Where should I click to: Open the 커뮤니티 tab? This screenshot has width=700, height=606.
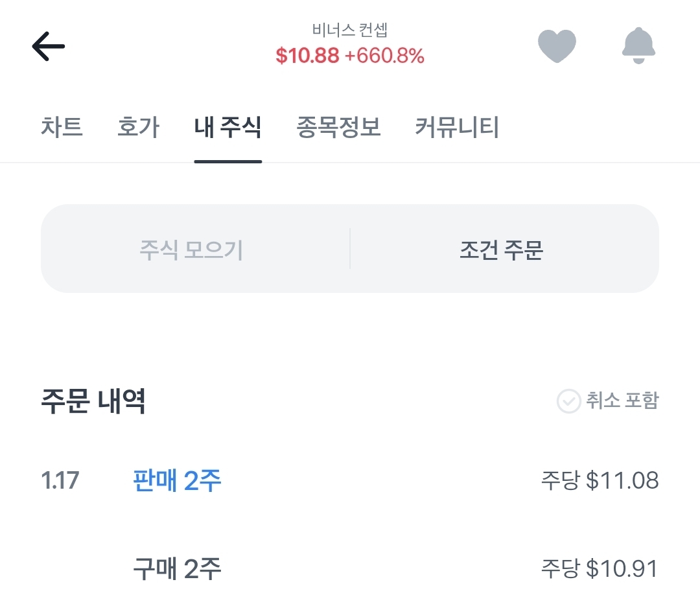pyautogui.click(x=457, y=127)
